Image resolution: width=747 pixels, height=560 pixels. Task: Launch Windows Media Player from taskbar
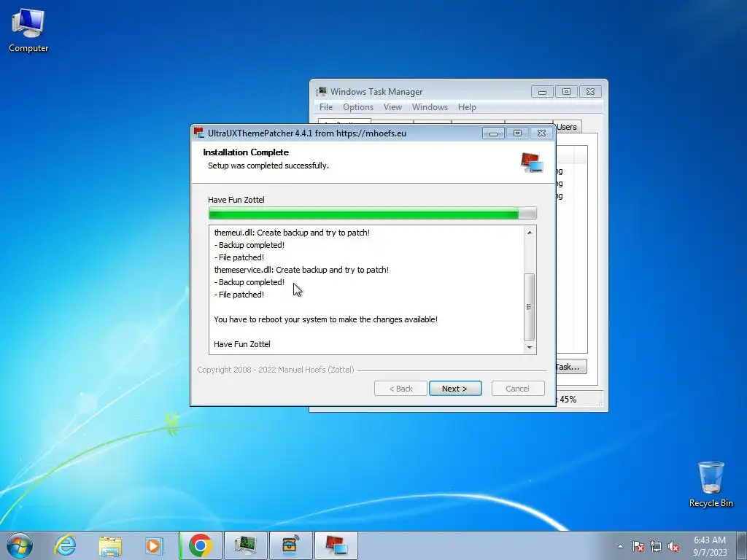click(x=154, y=545)
